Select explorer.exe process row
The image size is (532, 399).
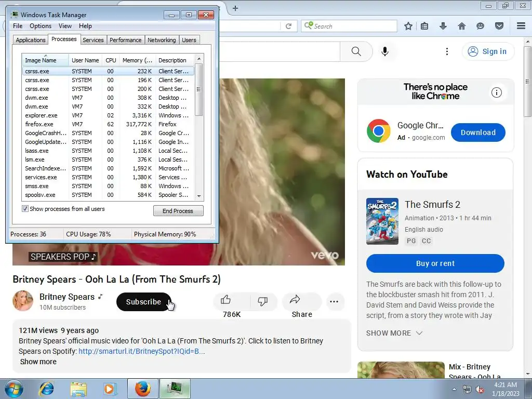pos(108,115)
